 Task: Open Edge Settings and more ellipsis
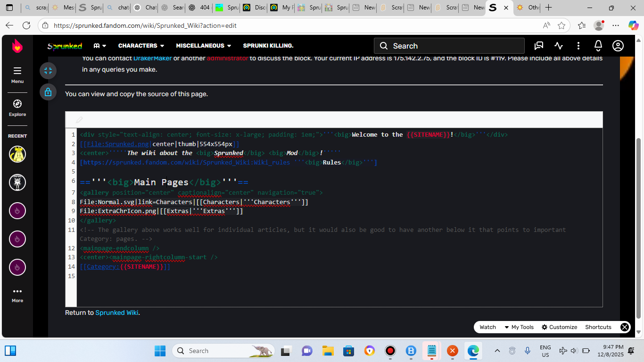616,25
